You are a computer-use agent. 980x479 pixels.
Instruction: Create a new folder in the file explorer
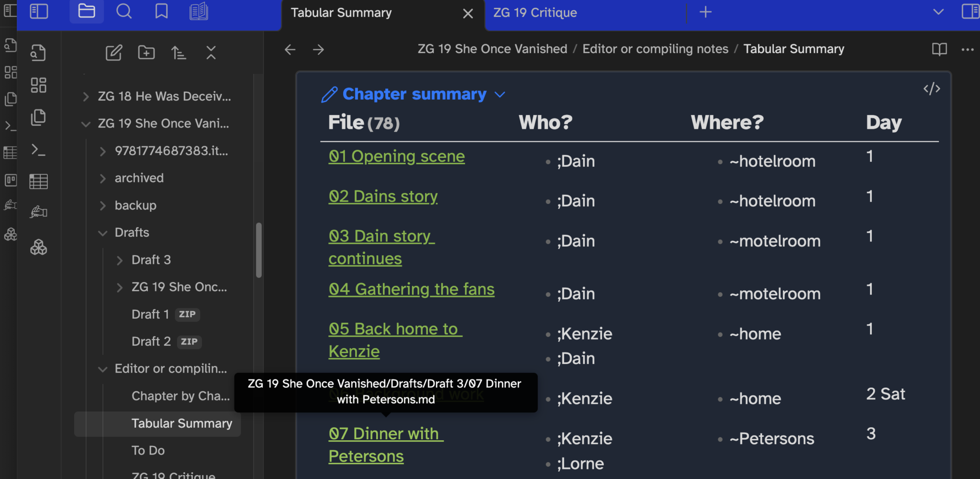pos(146,53)
